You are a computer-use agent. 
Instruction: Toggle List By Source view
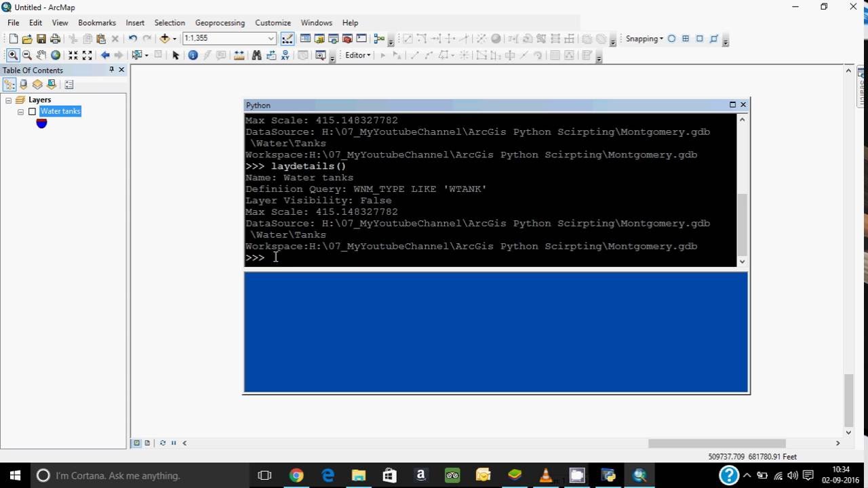pos(24,85)
